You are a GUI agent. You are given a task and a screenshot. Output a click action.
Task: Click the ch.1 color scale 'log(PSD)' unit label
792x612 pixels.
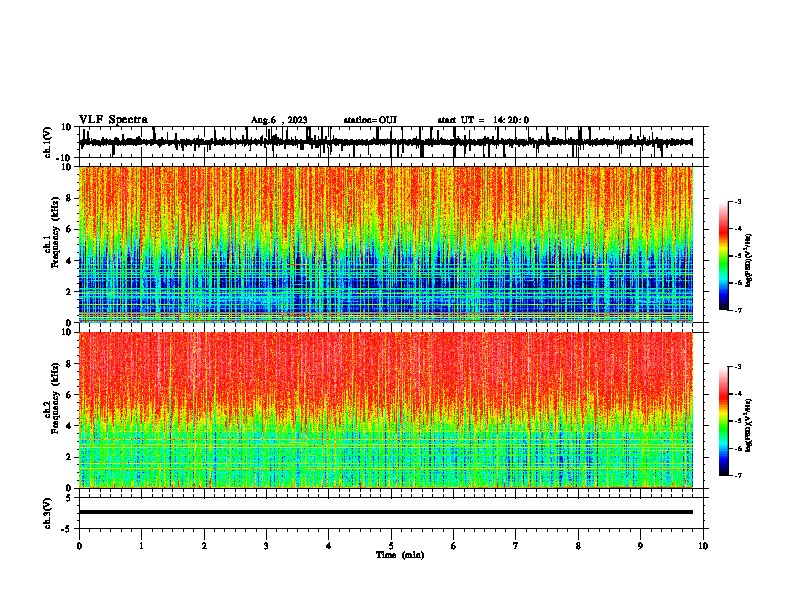click(x=748, y=261)
